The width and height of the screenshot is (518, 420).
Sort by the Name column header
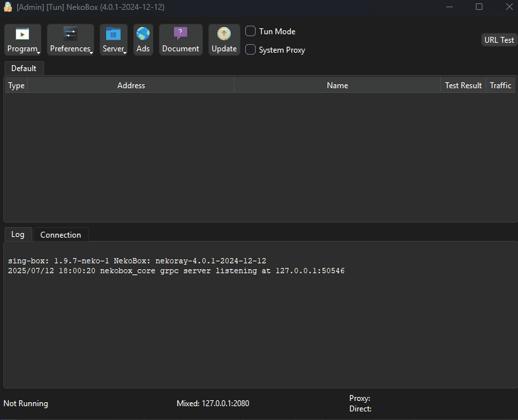coord(337,86)
